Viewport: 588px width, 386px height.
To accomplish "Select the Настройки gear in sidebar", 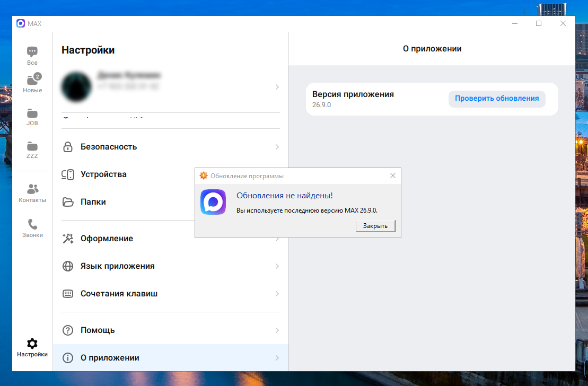I will pos(32,348).
